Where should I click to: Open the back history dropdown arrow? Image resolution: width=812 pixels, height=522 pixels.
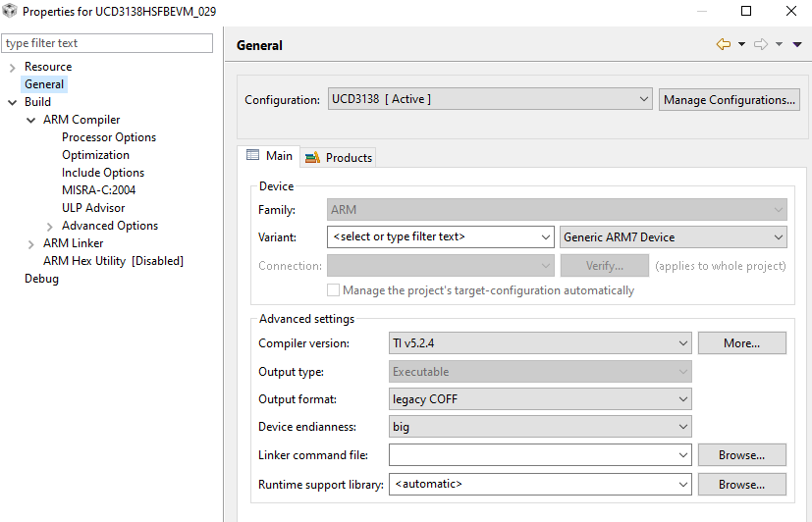coord(741,44)
